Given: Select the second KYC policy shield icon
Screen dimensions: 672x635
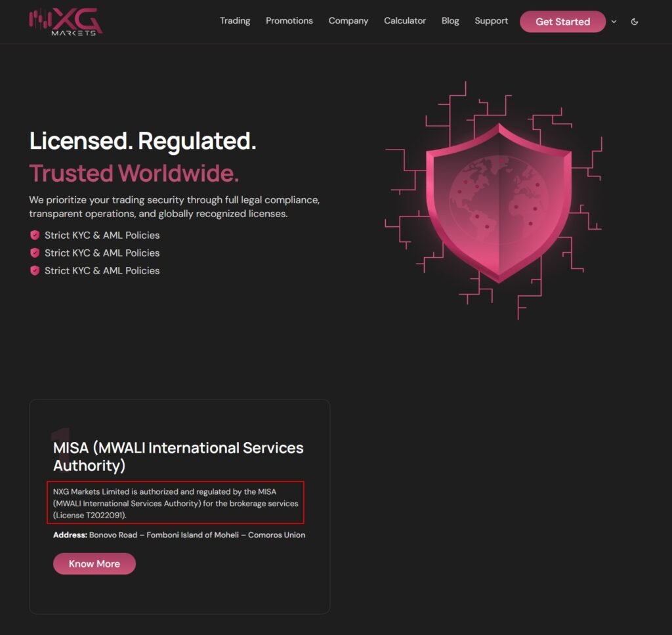Looking at the screenshot, I should (x=35, y=252).
